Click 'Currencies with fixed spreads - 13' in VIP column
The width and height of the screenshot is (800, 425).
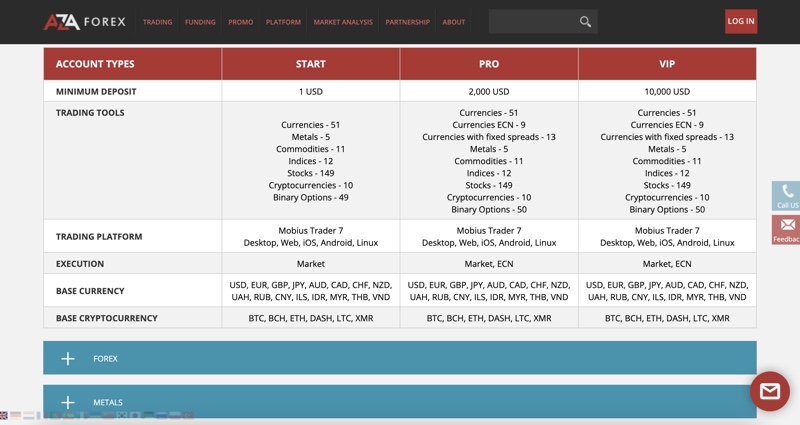(x=667, y=137)
